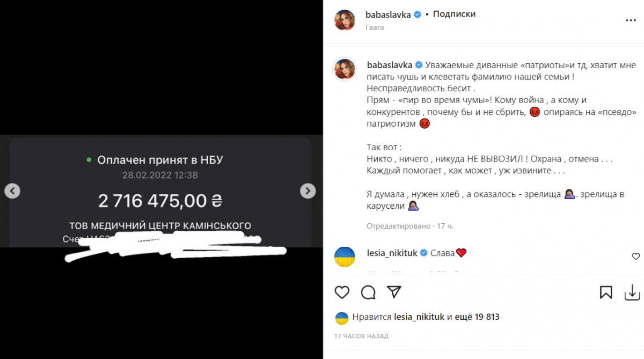This screenshot has width=644, height=359.
Task: Open lesia_nikituk commenter avatar
Action: tap(345, 257)
